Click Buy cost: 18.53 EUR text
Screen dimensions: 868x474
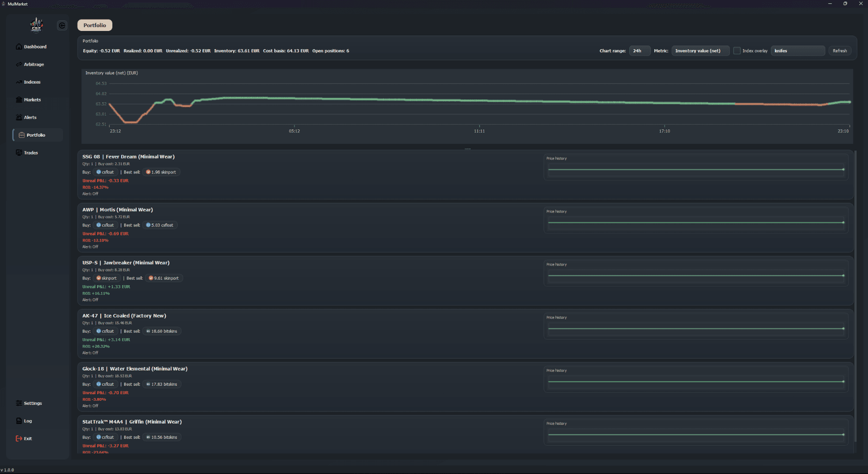tap(115, 376)
